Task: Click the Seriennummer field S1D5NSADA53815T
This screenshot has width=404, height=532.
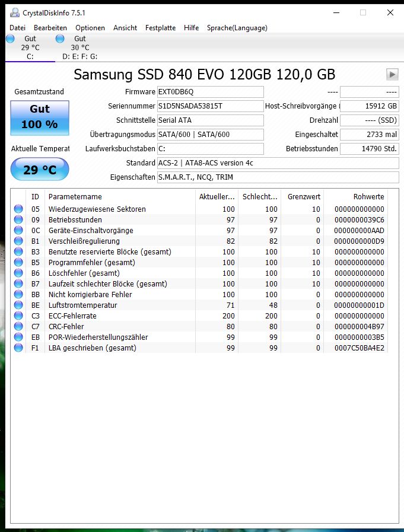Action: coord(210,106)
